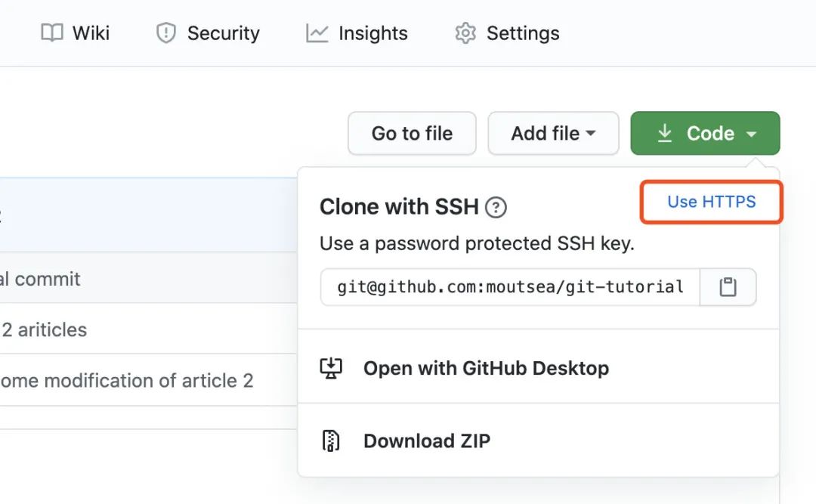Copy the SSH clone URL to clipboard
Screen dimensions: 816x504
point(728,287)
